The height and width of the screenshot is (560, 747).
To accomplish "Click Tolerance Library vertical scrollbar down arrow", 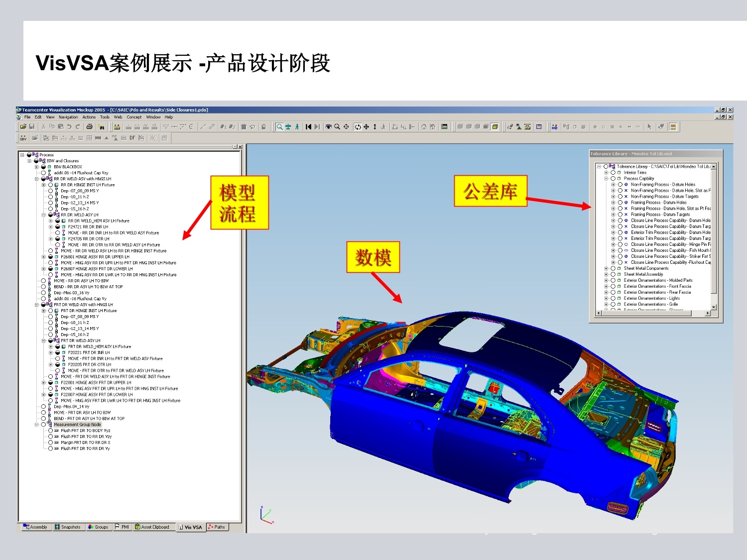I will [x=714, y=307].
